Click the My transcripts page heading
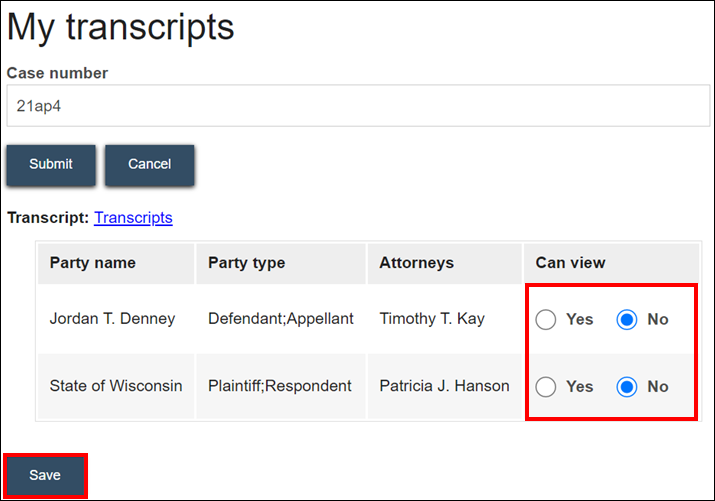Screen dimensions: 715x501 point(121,27)
